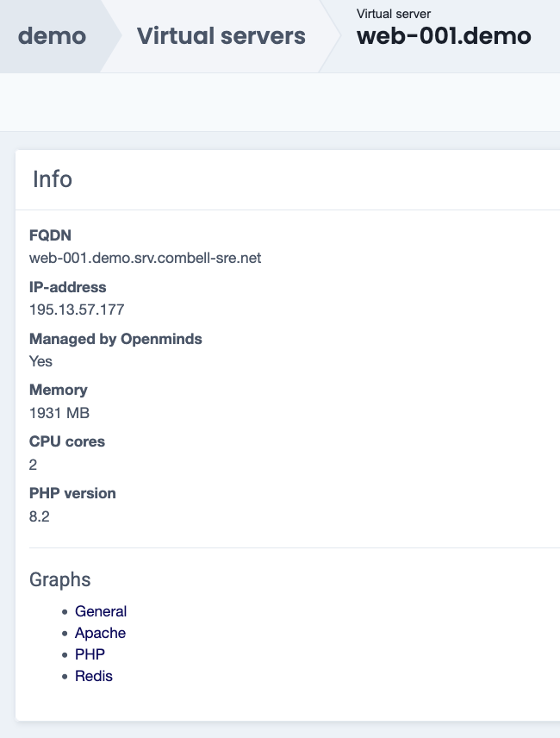This screenshot has height=738, width=560.
Task: Click the Managed by Openminds label
Action: (115, 339)
